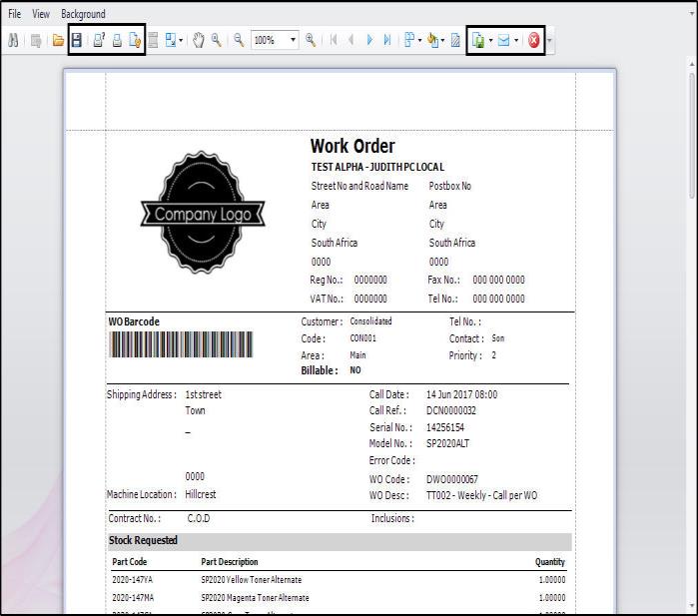Screen dimensions: 698x616
Task: Open the Print dialog icon with question mark
Action: 99,41
